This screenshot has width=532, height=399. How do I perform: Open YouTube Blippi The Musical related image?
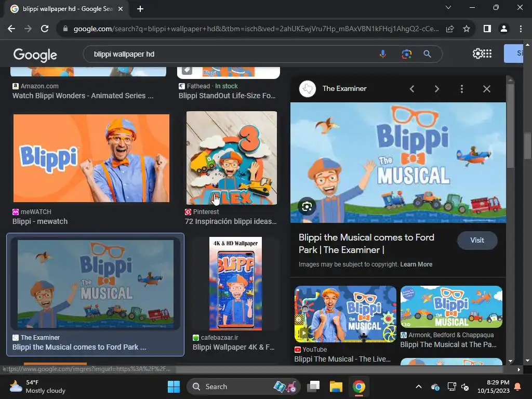pos(345,314)
